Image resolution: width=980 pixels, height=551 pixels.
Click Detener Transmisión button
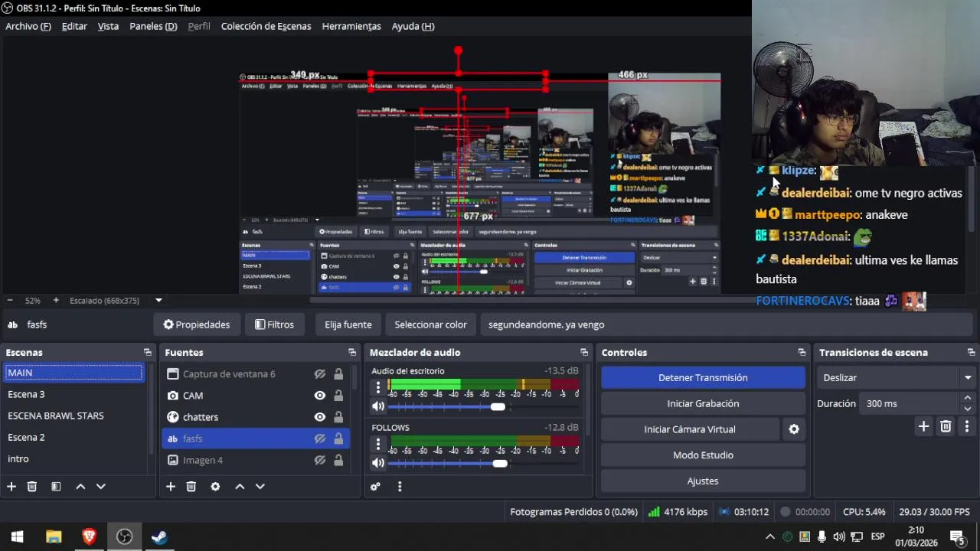703,377
